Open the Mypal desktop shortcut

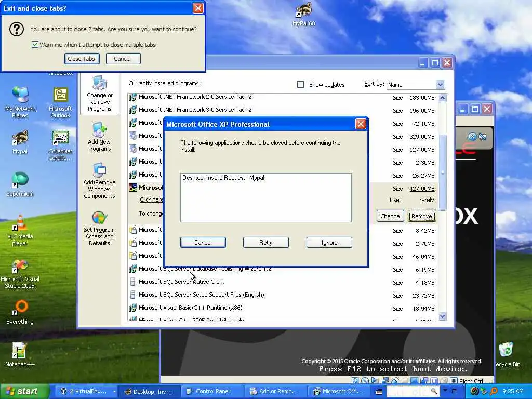(20, 142)
